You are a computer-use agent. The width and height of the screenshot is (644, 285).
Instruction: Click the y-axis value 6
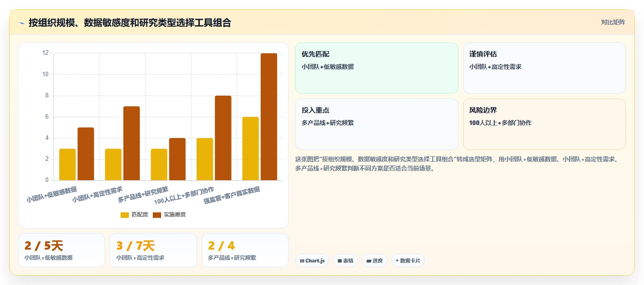46,117
